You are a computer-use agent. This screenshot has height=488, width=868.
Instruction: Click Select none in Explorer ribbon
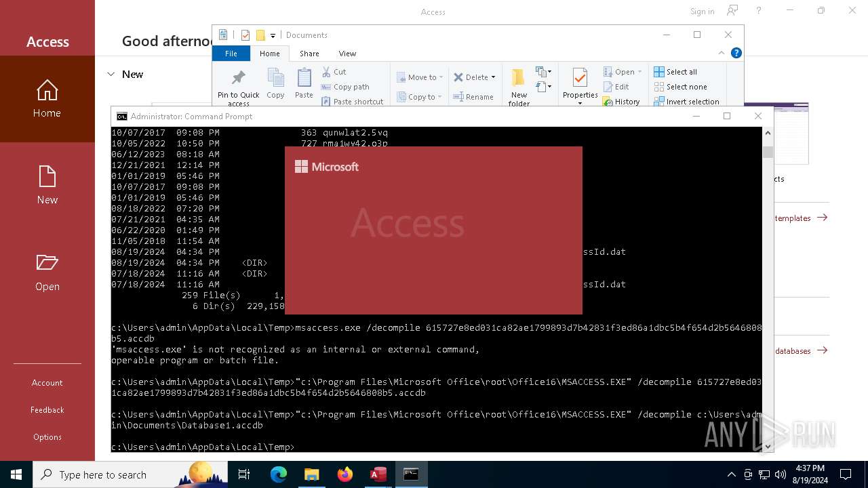(680, 87)
